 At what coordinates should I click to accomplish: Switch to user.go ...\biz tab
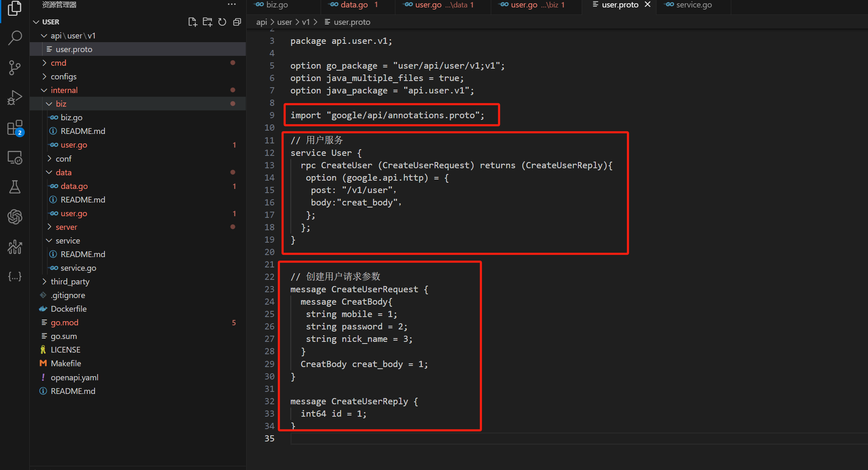[536, 5]
